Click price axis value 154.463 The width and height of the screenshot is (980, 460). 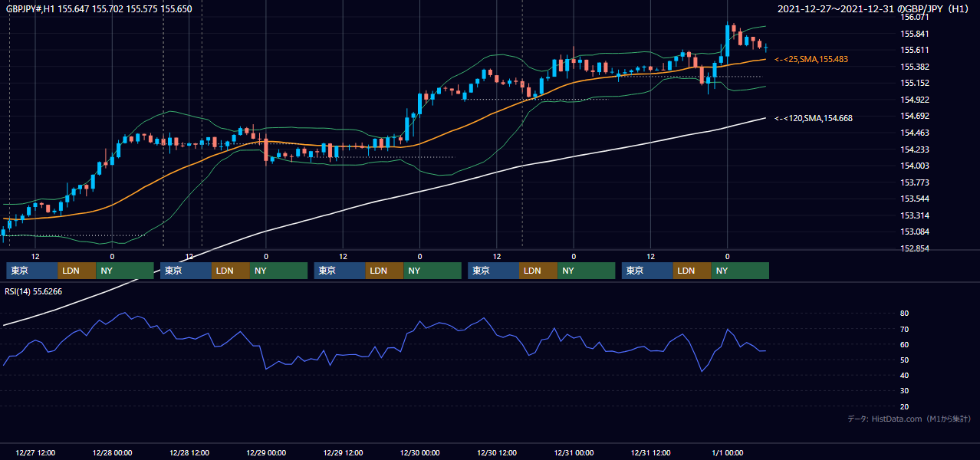click(915, 133)
